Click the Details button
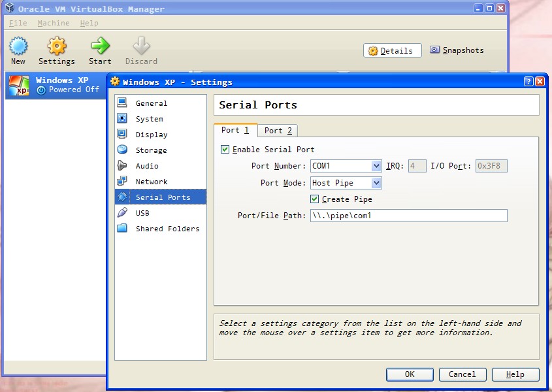The width and height of the screenshot is (552, 392). [392, 50]
